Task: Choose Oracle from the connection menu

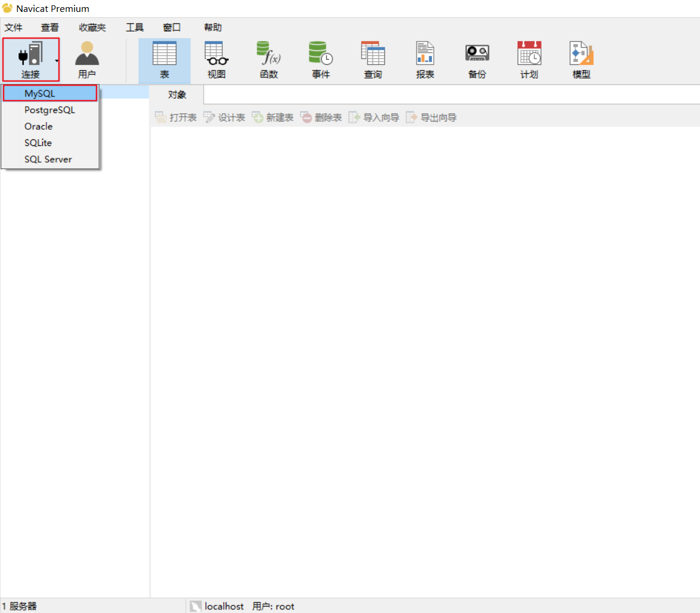Action: (50, 126)
